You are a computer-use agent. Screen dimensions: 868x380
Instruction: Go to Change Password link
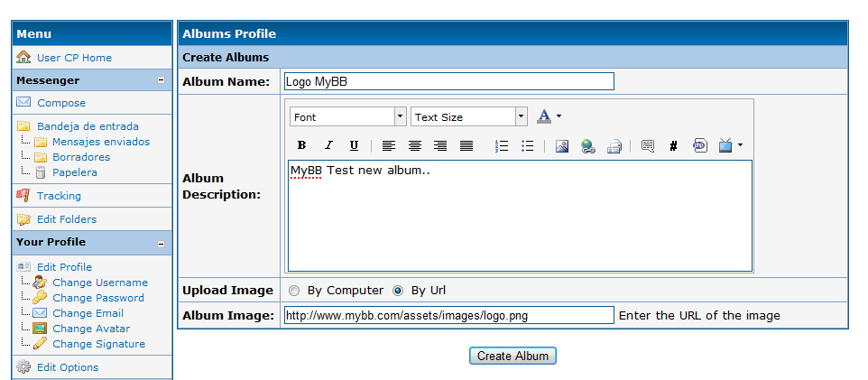tap(98, 298)
